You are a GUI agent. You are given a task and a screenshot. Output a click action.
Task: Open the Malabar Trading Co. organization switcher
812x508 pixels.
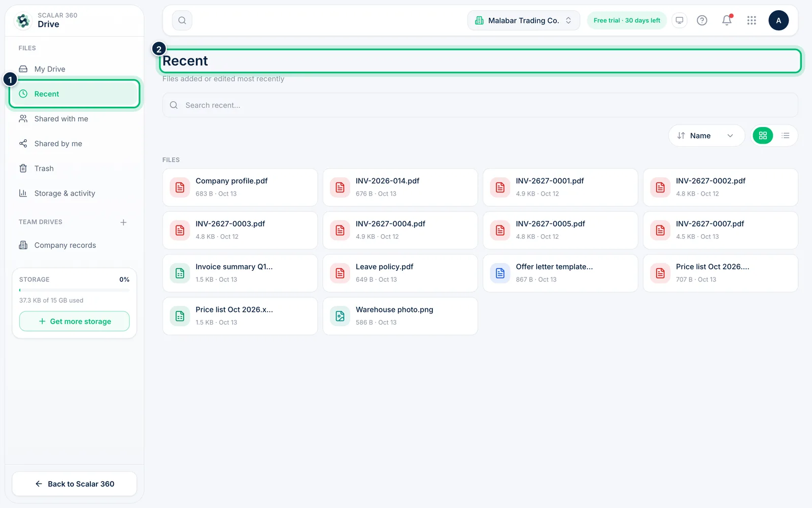pos(524,20)
